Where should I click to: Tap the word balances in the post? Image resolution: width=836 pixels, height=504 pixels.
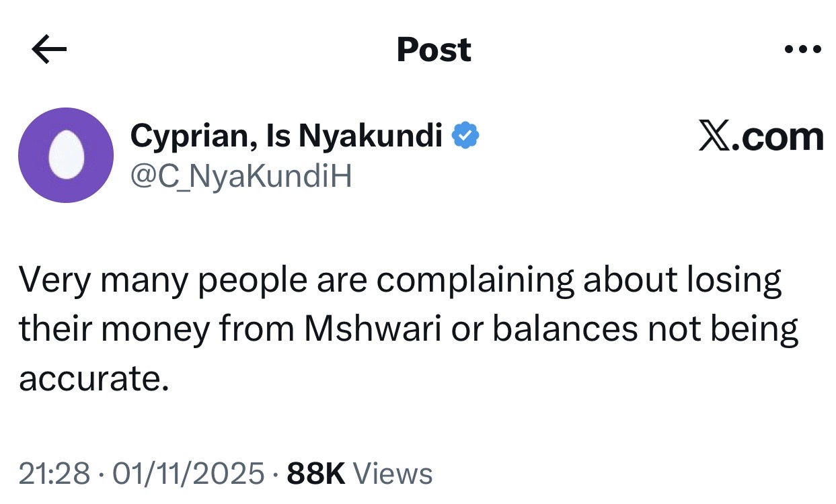tap(565, 329)
